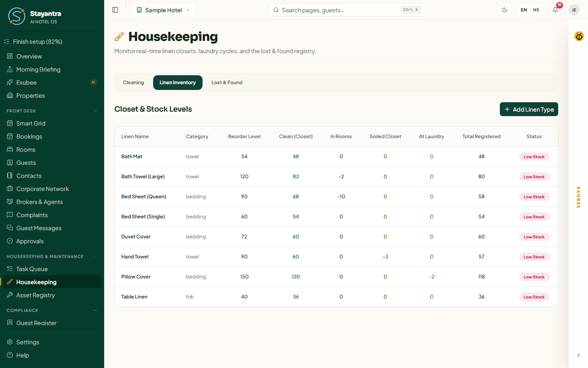Click Low Stock badge for Table Linen
The height and width of the screenshot is (368, 588).
click(x=534, y=297)
